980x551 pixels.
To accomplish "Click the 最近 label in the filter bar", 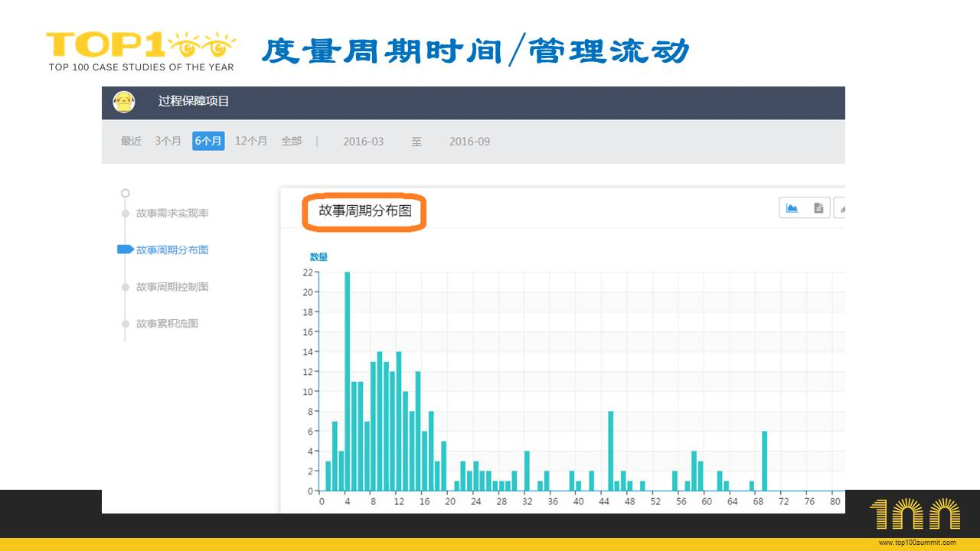I will click(x=131, y=141).
